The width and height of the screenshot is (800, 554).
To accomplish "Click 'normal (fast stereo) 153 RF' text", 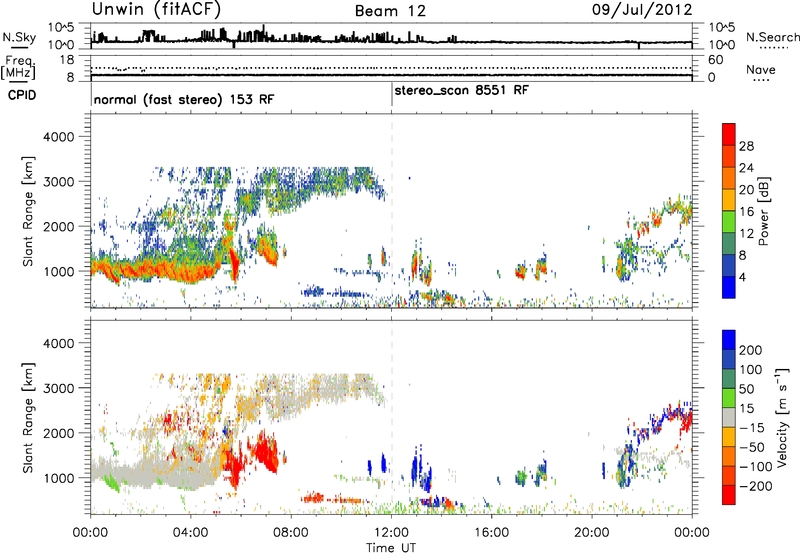I will 184,99.
